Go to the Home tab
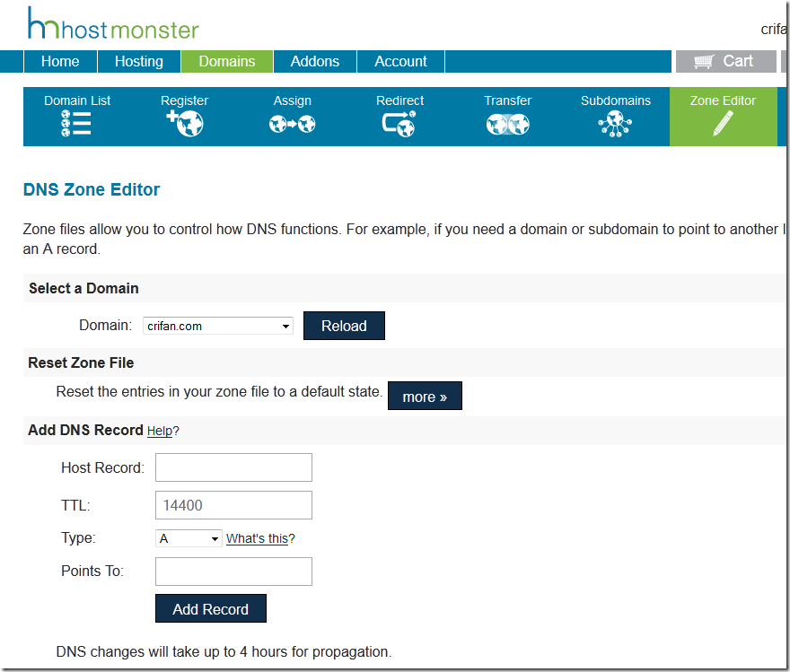This screenshot has width=790, height=672. coord(60,61)
